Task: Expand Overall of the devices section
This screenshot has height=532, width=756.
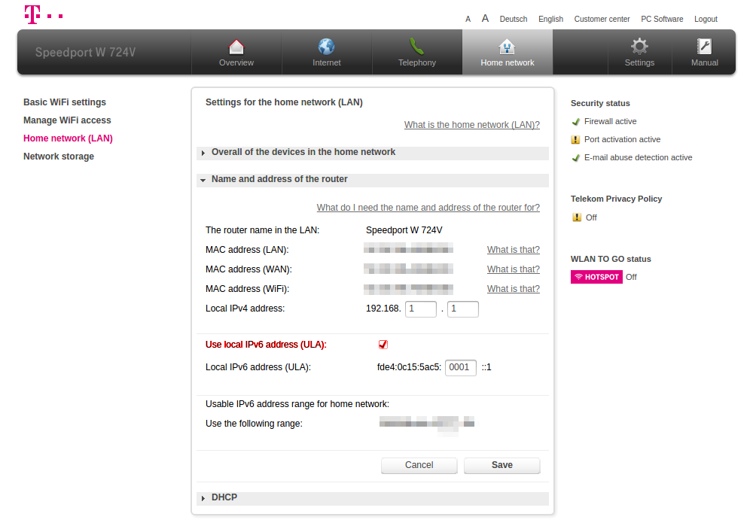Action: pos(203,153)
